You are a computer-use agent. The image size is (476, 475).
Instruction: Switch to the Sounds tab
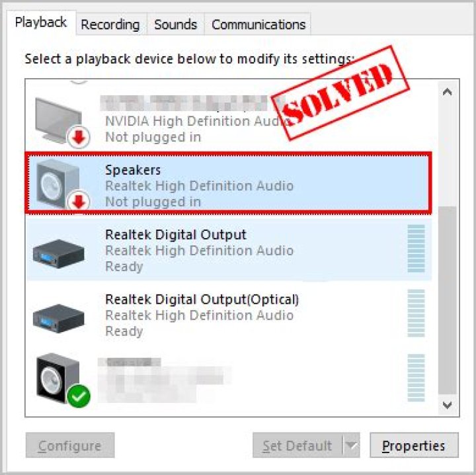click(175, 24)
